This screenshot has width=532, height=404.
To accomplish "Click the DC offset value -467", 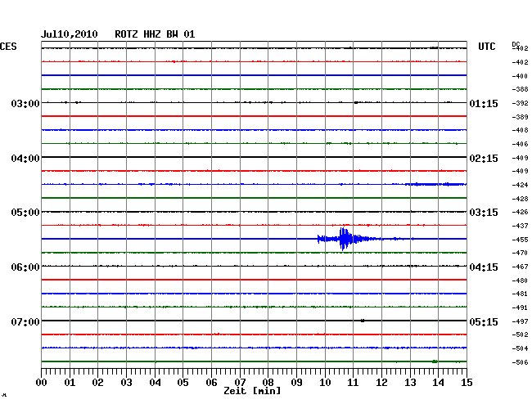I will [520, 267].
